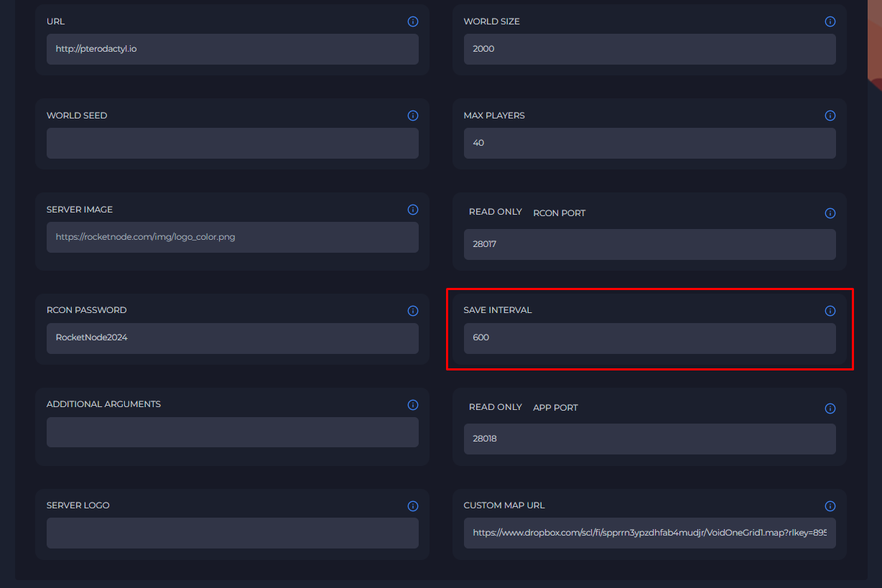The height and width of the screenshot is (588, 882).
Task: Show info for App Port
Action: pyautogui.click(x=830, y=409)
